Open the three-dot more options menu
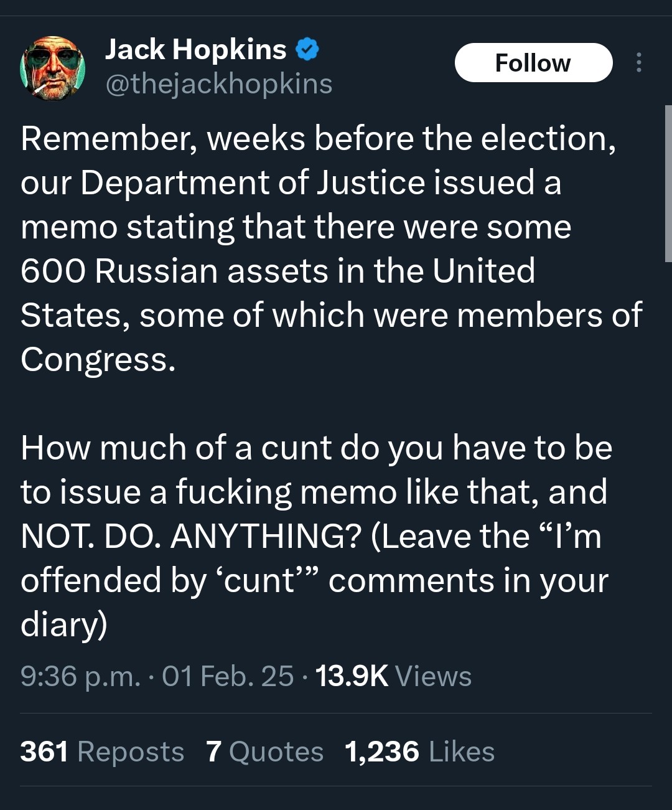This screenshot has width=672, height=810. 638,62
